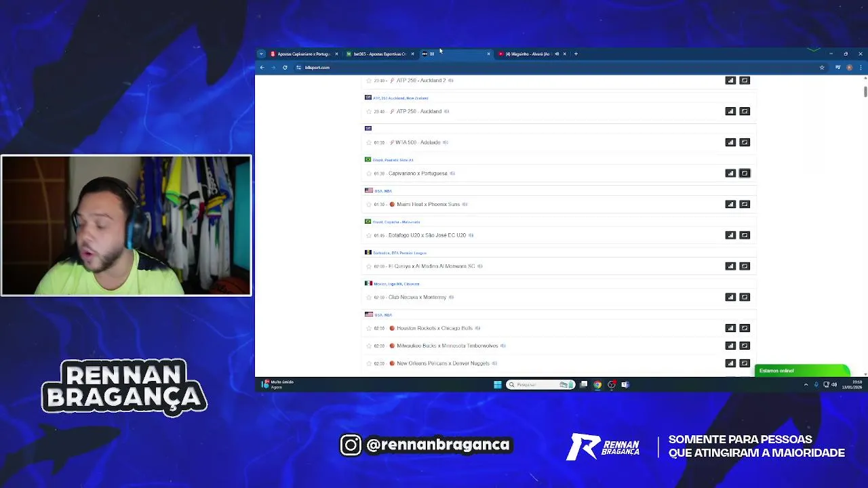Close the bet365 browser tab
Viewport: 868px width, 488px height.
tap(412, 54)
